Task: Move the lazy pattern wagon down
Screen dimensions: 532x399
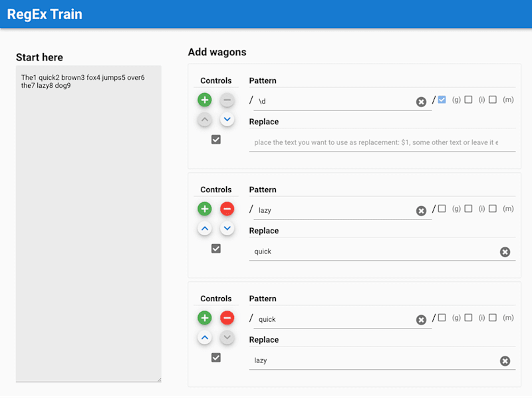Action: 227,228
